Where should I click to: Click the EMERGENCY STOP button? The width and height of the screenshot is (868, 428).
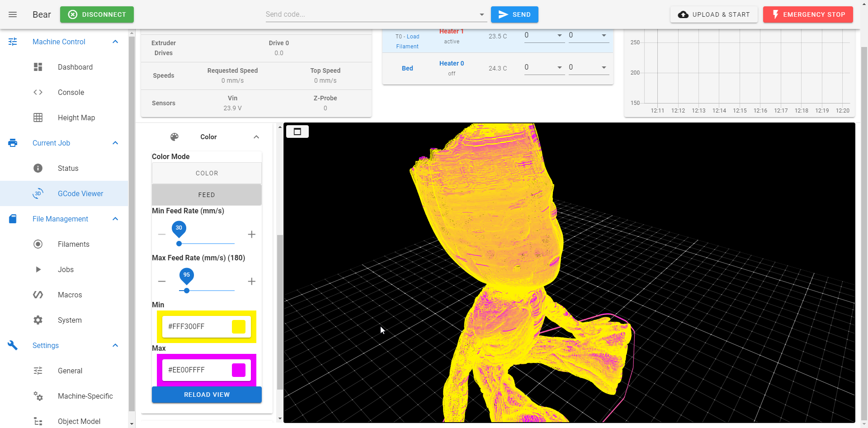click(x=808, y=14)
